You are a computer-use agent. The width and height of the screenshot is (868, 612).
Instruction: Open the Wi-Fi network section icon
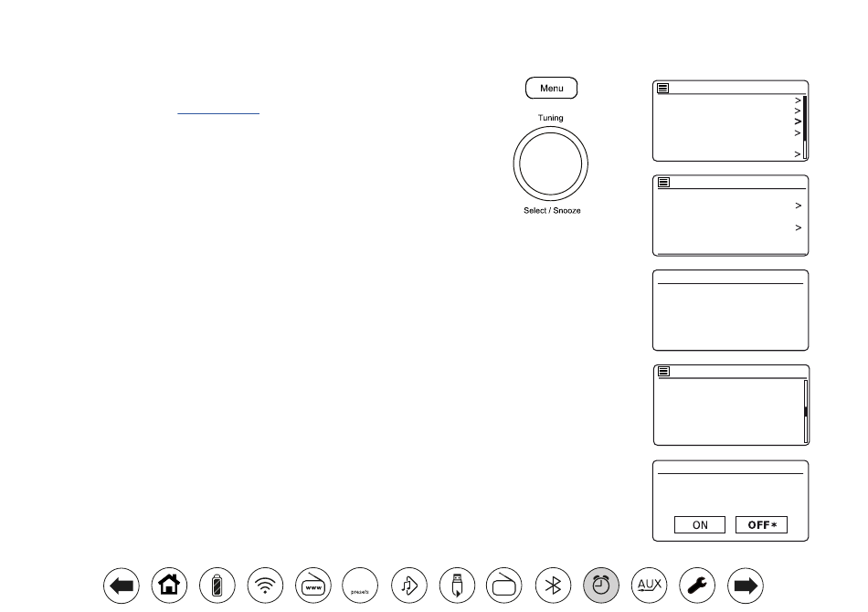(x=265, y=586)
